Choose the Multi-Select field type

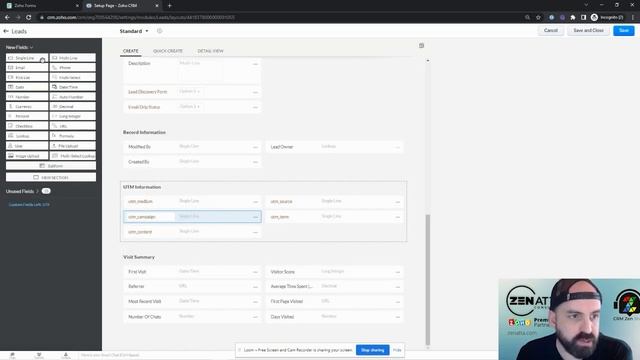(73, 77)
